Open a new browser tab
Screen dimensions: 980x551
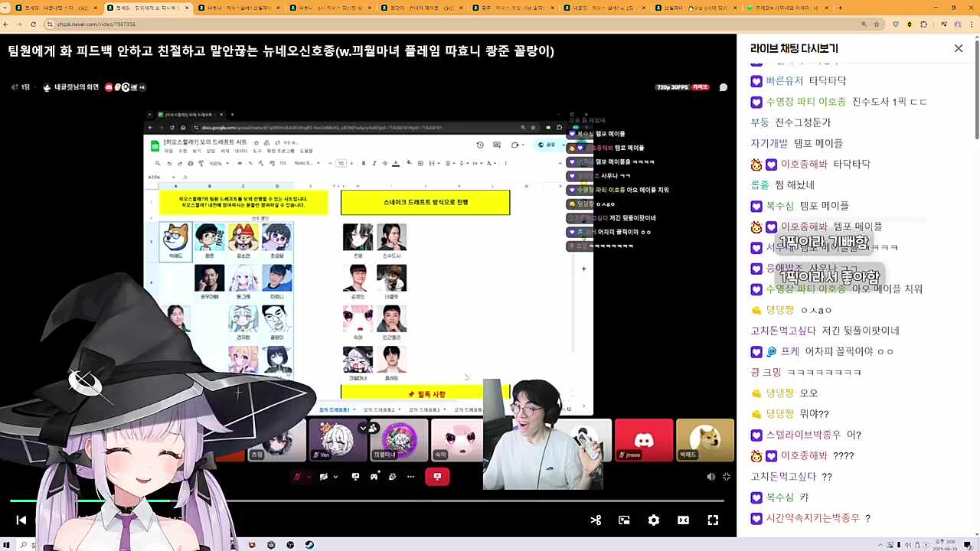[840, 8]
